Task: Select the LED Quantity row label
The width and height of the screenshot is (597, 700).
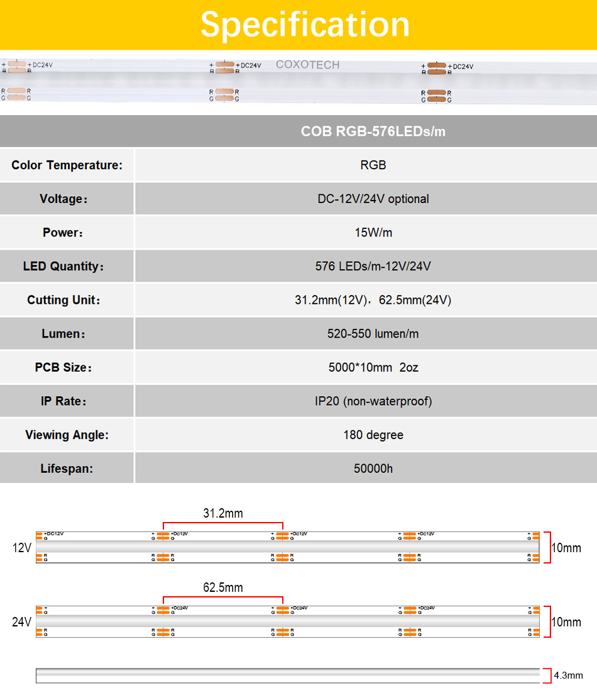Action: [x=63, y=266]
